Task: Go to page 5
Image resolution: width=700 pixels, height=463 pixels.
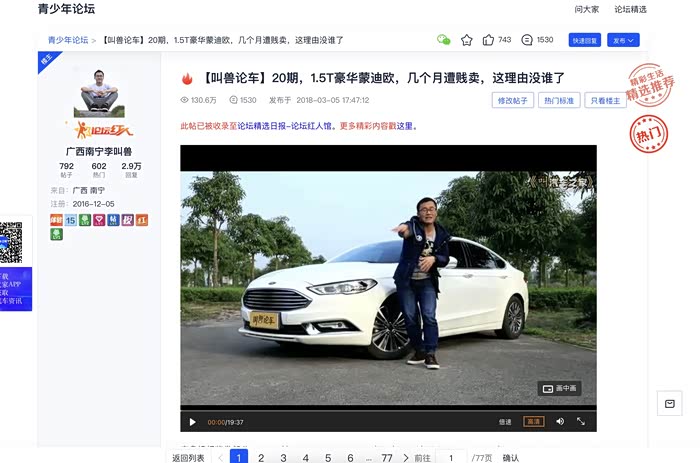Action: [x=328, y=458]
